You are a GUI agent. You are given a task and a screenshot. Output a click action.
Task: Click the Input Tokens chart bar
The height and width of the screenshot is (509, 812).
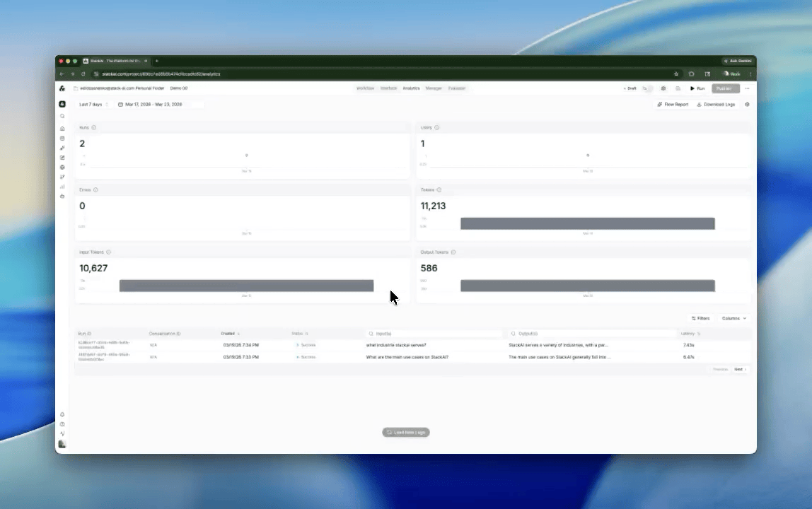(x=246, y=286)
